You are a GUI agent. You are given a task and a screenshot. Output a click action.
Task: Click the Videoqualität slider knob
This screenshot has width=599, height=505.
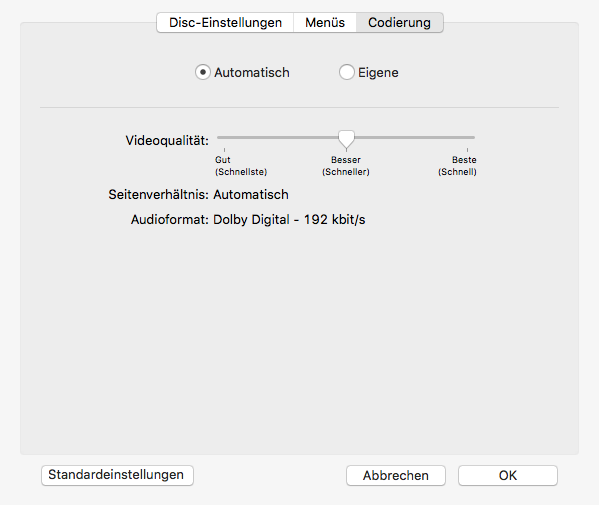point(346,139)
